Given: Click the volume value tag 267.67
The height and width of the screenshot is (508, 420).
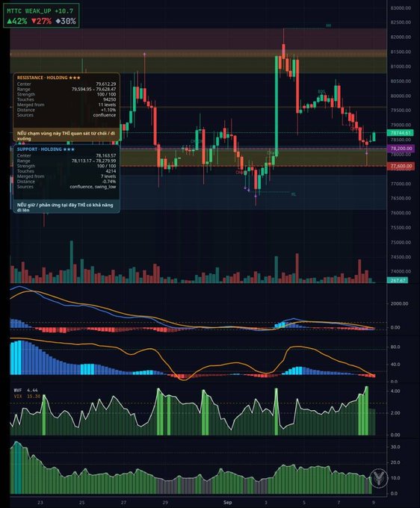Looking at the screenshot, I should coord(398,280).
